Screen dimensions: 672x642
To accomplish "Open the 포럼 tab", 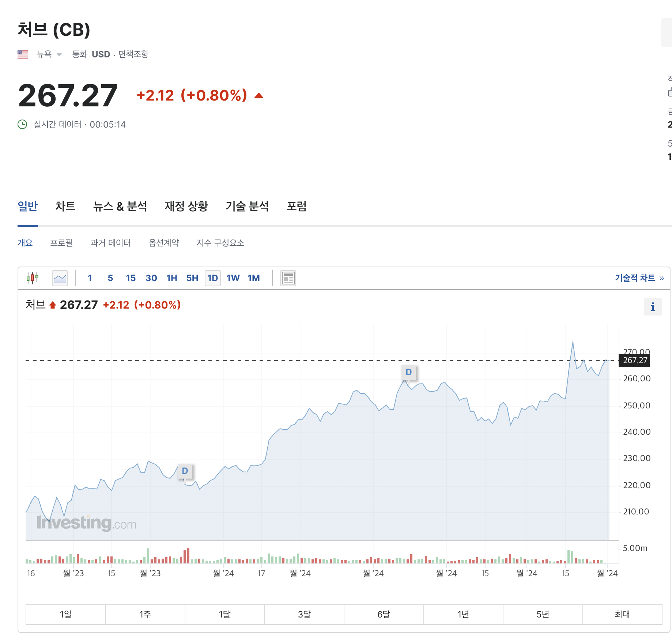I will 297,206.
